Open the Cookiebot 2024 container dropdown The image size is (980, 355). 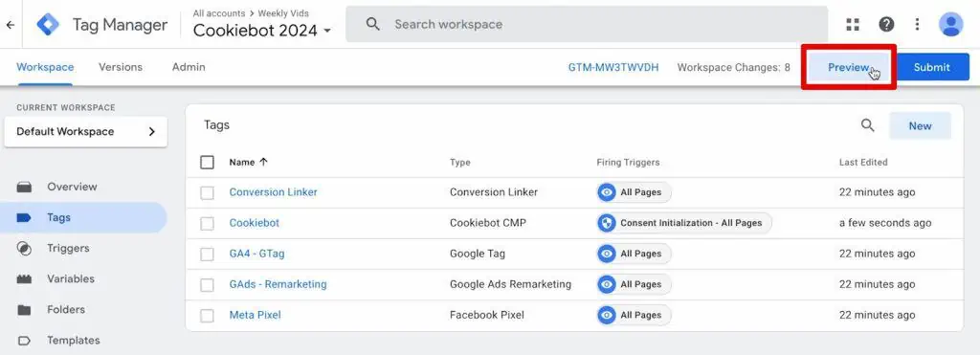click(262, 31)
